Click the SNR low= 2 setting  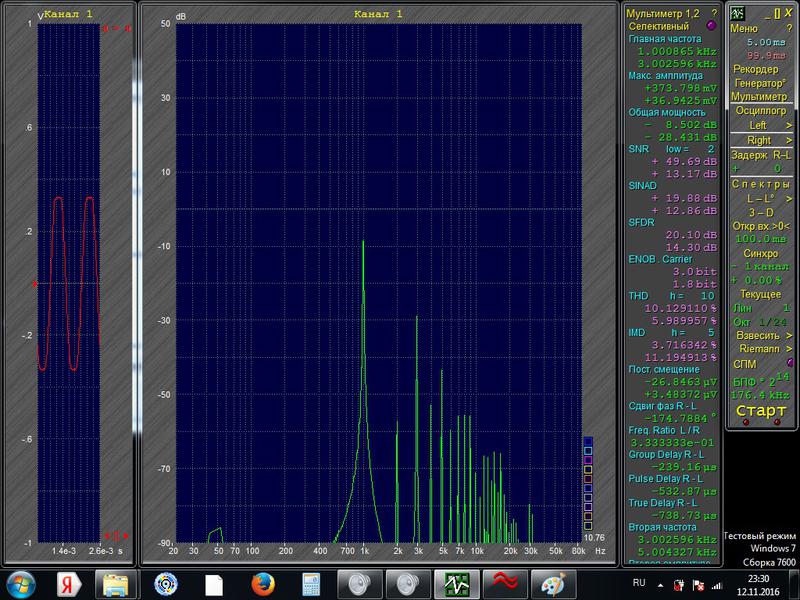pyautogui.click(x=671, y=149)
